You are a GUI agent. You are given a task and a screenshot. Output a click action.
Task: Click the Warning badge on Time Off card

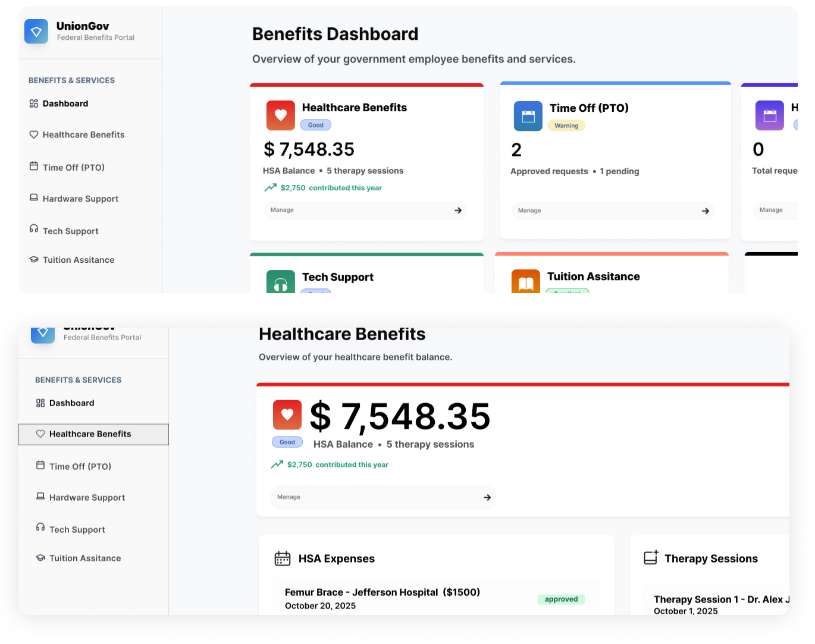(x=566, y=125)
